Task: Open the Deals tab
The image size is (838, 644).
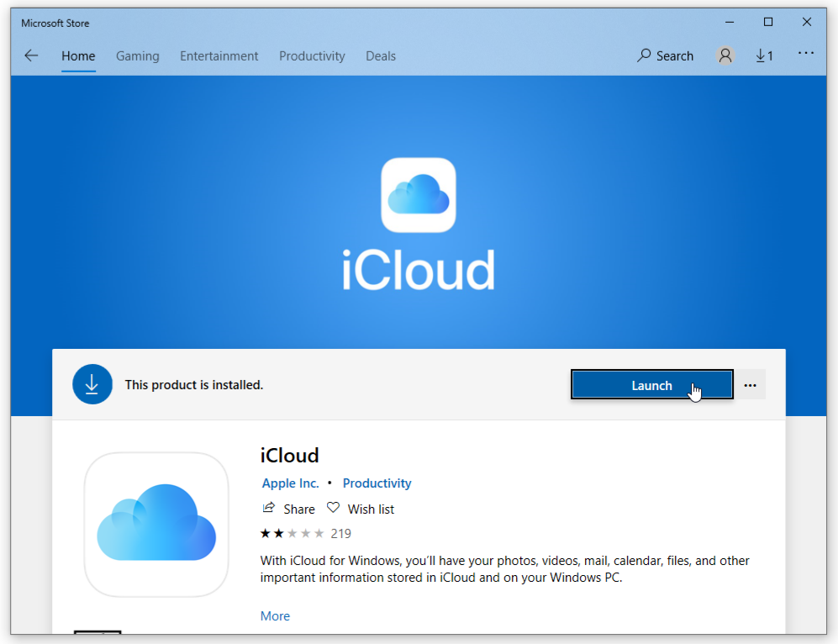Action: 381,56
